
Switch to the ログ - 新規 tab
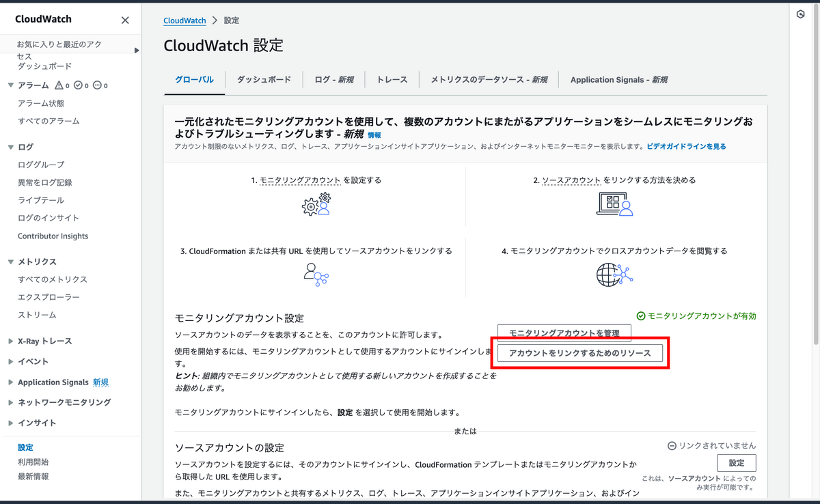pos(334,80)
